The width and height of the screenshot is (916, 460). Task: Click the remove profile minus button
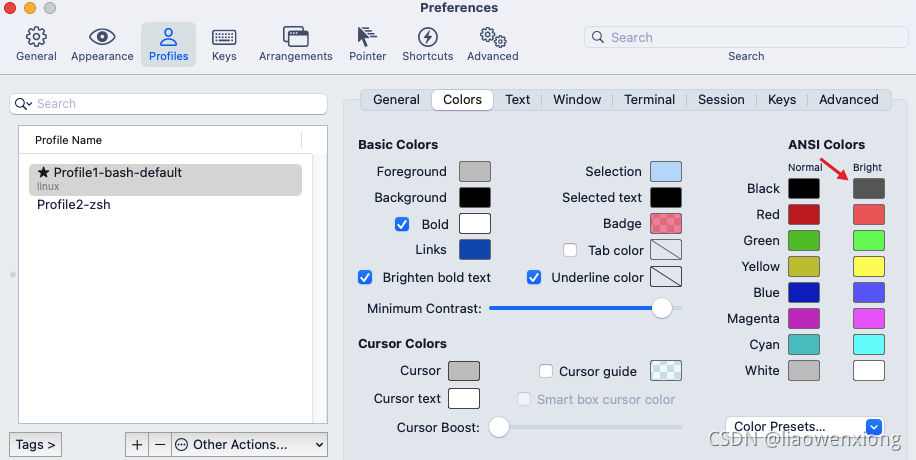pyautogui.click(x=159, y=445)
